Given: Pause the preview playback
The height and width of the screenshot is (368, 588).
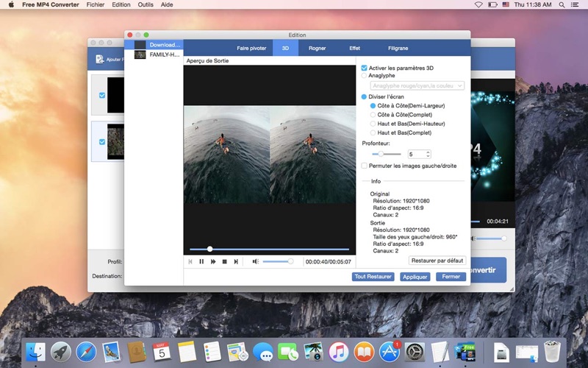Looking at the screenshot, I should tap(201, 261).
